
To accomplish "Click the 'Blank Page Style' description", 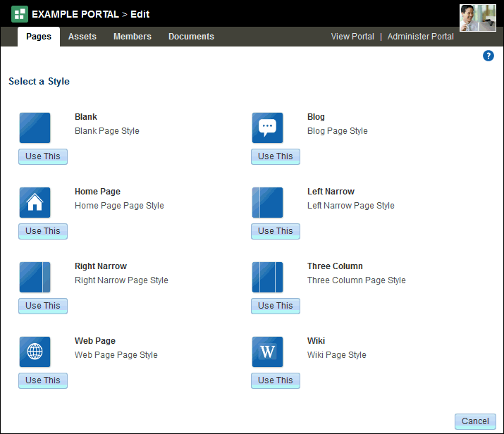I will point(107,131).
